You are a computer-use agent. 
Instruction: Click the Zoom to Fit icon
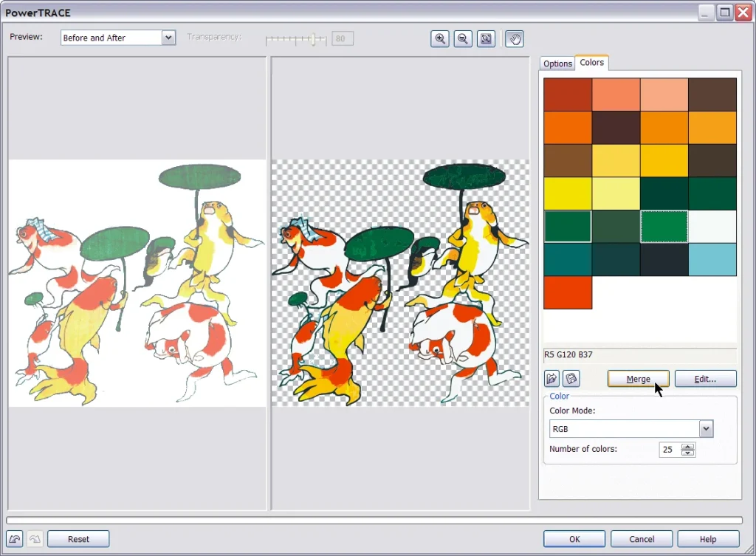coord(486,38)
